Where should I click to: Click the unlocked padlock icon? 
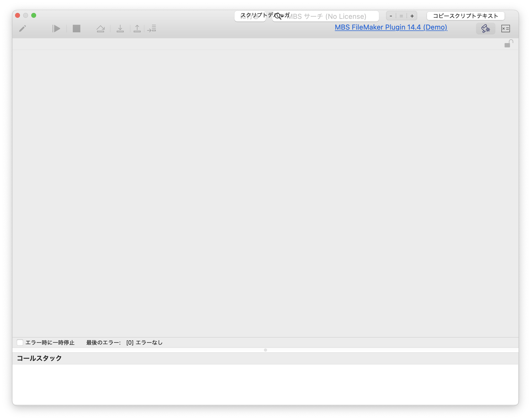(x=508, y=44)
